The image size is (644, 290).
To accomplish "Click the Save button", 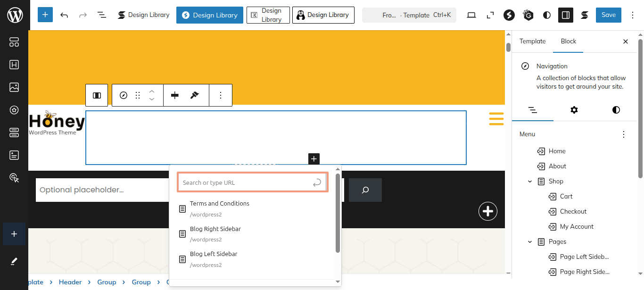I will 608,15.
